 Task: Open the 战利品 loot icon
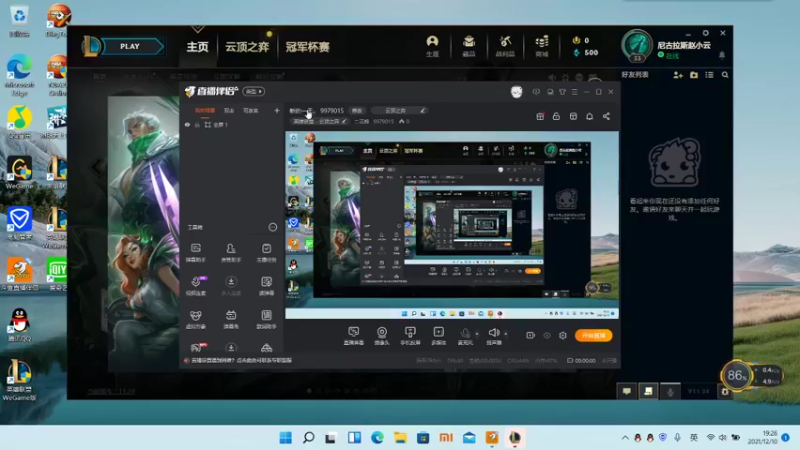click(x=505, y=46)
